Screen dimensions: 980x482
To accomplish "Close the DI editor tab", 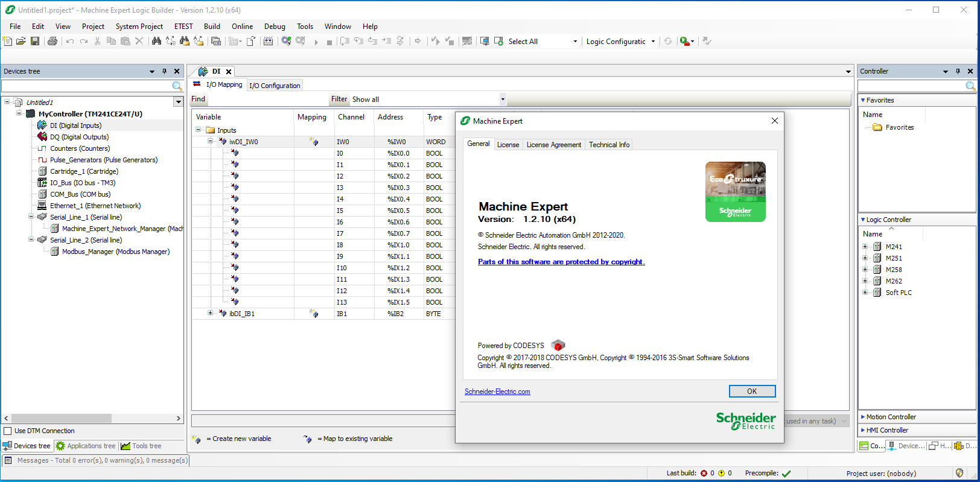I will click(229, 71).
